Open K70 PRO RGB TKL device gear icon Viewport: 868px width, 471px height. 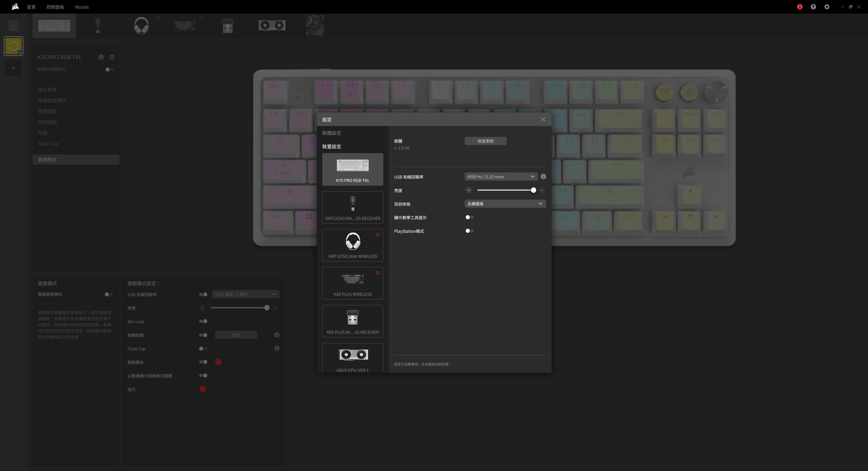tap(112, 57)
